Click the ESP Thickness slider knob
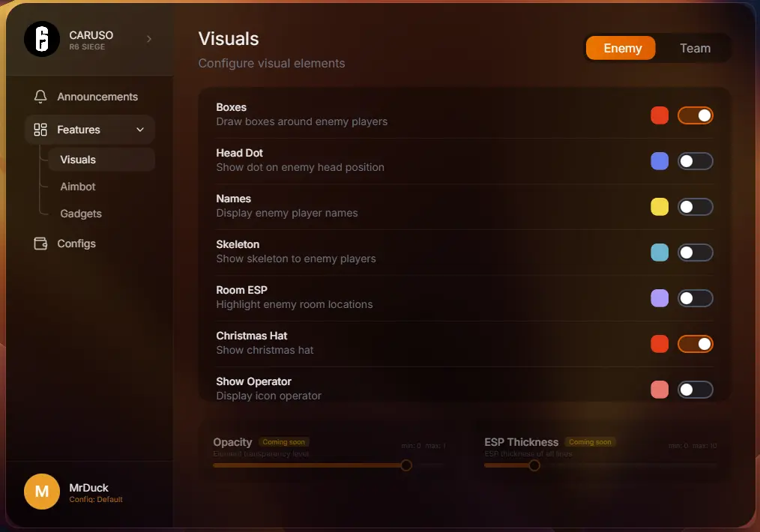Viewport: 760px width, 532px height. [x=534, y=465]
